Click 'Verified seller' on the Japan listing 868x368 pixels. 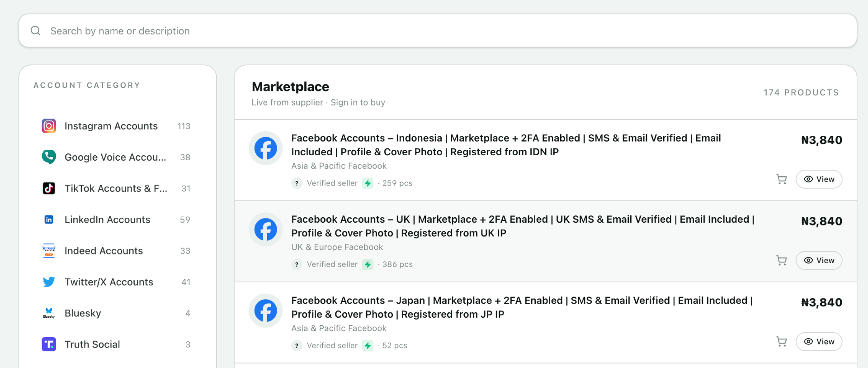[332, 346]
